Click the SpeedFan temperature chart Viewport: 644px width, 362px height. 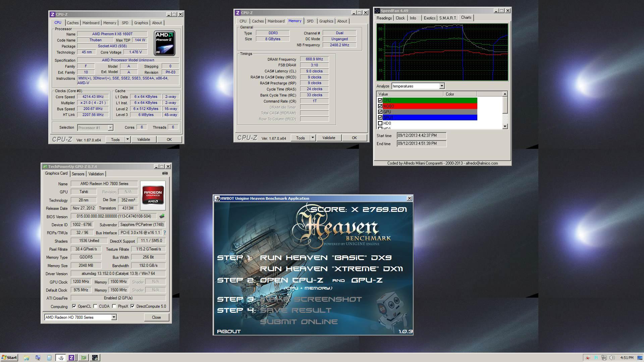[442, 52]
